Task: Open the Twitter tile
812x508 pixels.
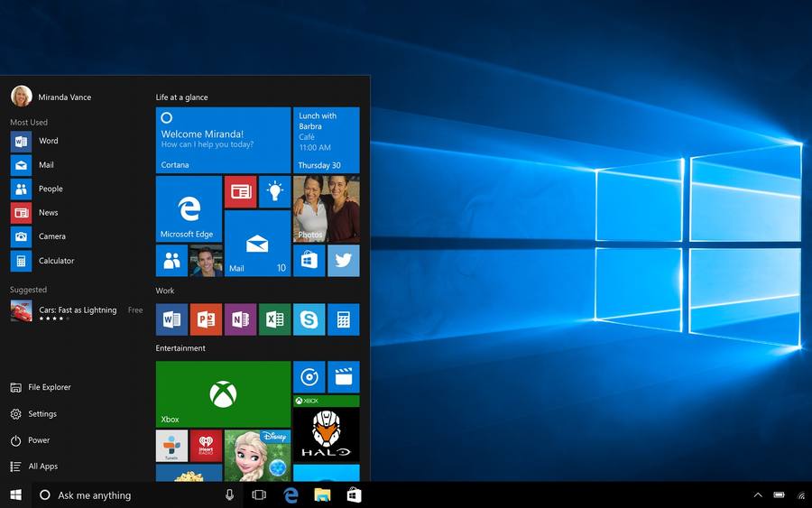Action: click(x=344, y=261)
